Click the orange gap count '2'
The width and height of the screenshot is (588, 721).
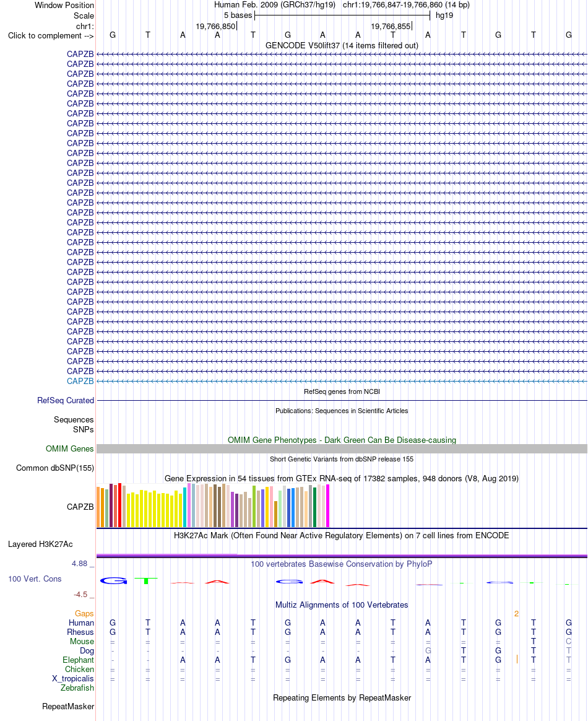[x=516, y=614]
